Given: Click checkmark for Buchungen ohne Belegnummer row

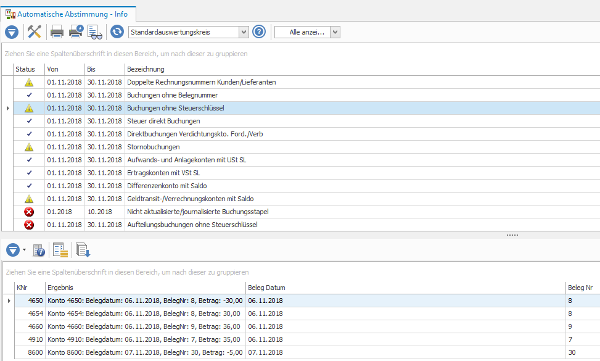Looking at the screenshot, I should (29, 95).
